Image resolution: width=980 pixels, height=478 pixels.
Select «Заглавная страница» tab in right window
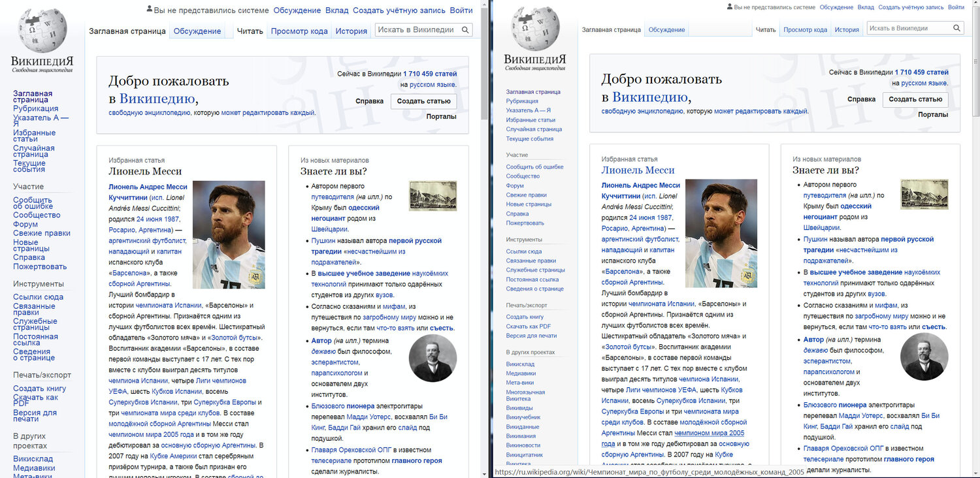click(610, 29)
